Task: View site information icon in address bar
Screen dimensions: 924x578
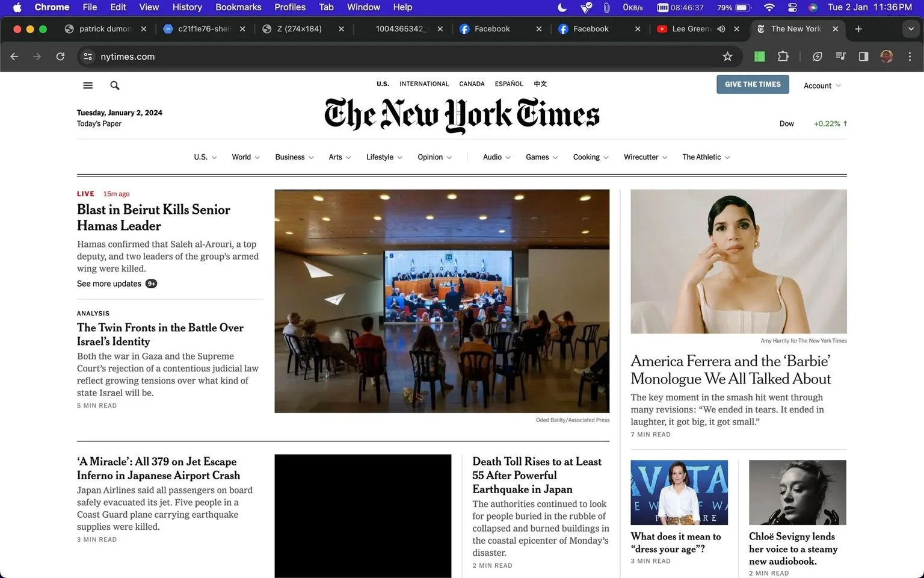Action: (x=88, y=57)
